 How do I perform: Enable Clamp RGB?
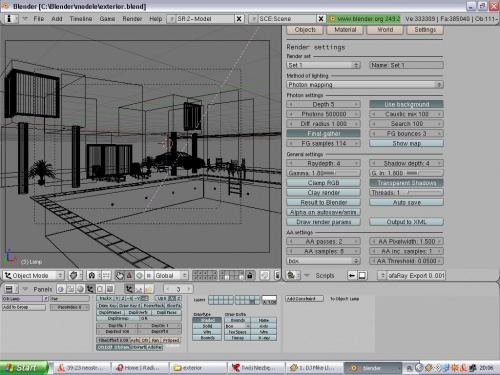click(x=323, y=183)
